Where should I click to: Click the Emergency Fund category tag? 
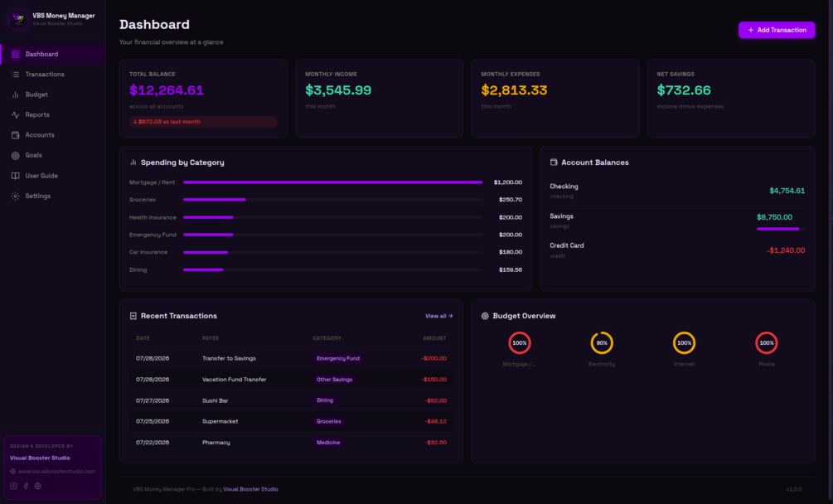pyautogui.click(x=338, y=358)
